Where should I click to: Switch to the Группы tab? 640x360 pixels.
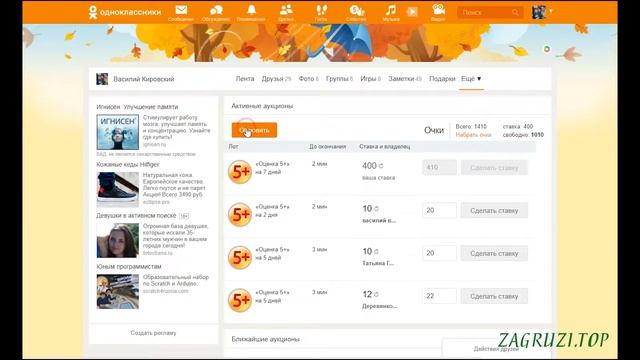[339, 78]
